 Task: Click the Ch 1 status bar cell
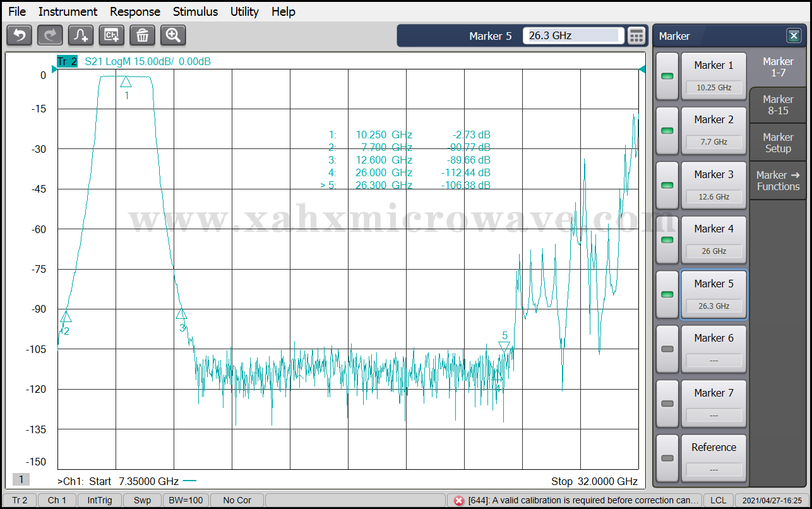click(57, 500)
